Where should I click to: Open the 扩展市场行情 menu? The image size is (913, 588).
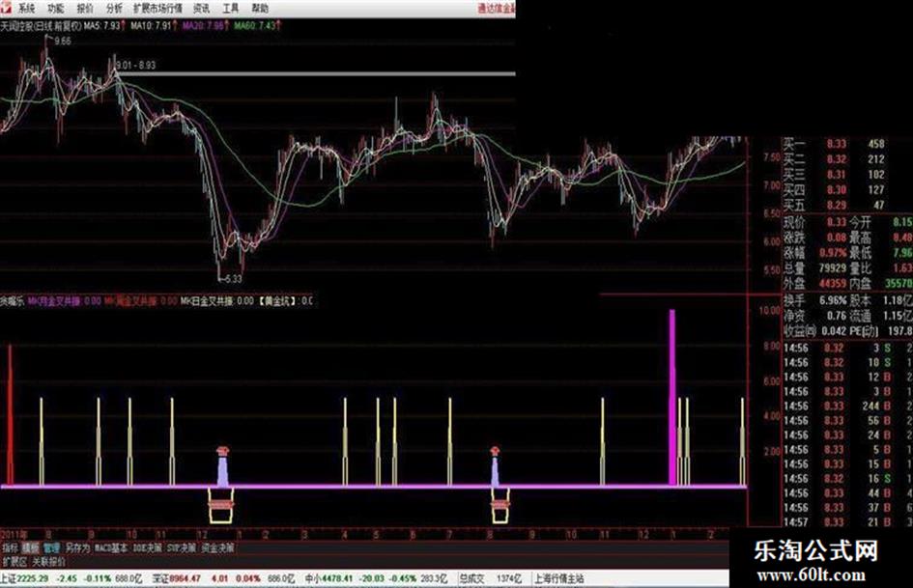[157, 8]
